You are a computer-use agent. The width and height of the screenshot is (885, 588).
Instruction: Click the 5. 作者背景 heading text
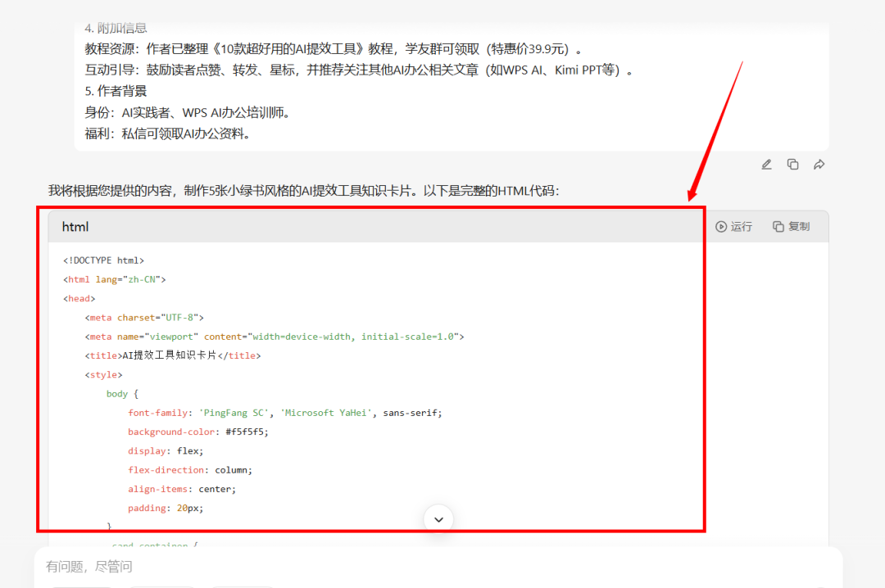pyautogui.click(x=116, y=91)
